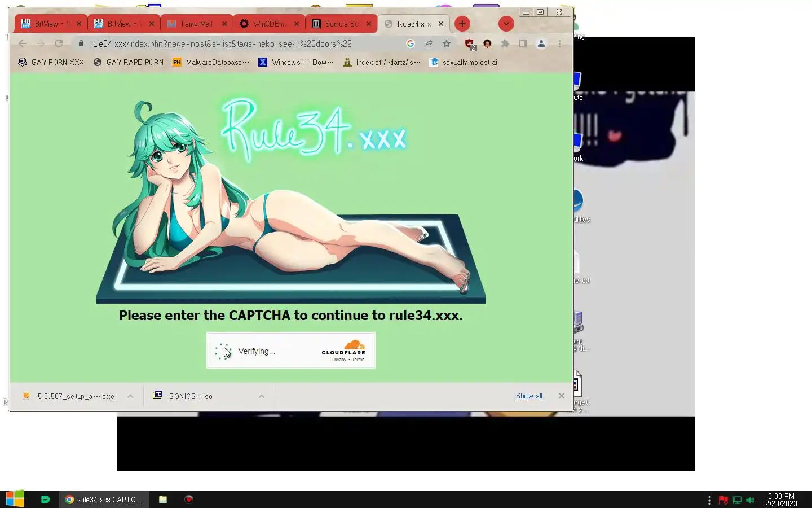The width and height of the screenshot is (812, 508).
Task: Click Show all downloads
Action: pyautogui.click(x=529, y=396)
